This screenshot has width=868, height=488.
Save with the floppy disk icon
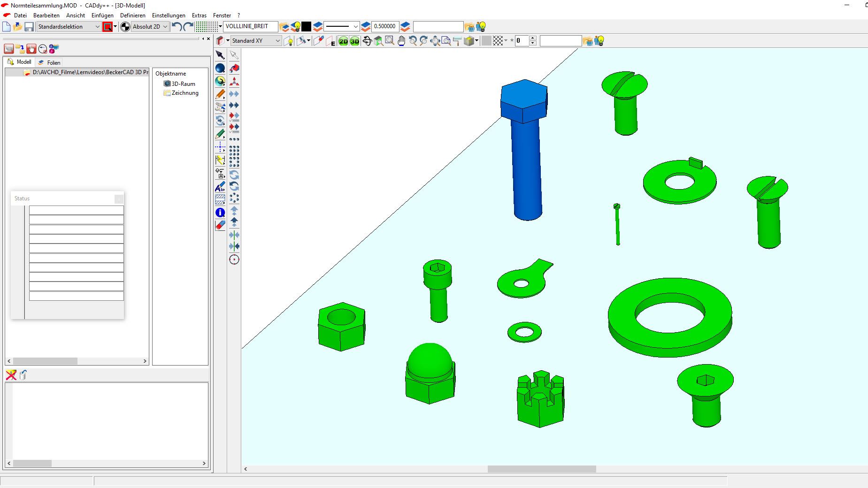tap(29, 27)
